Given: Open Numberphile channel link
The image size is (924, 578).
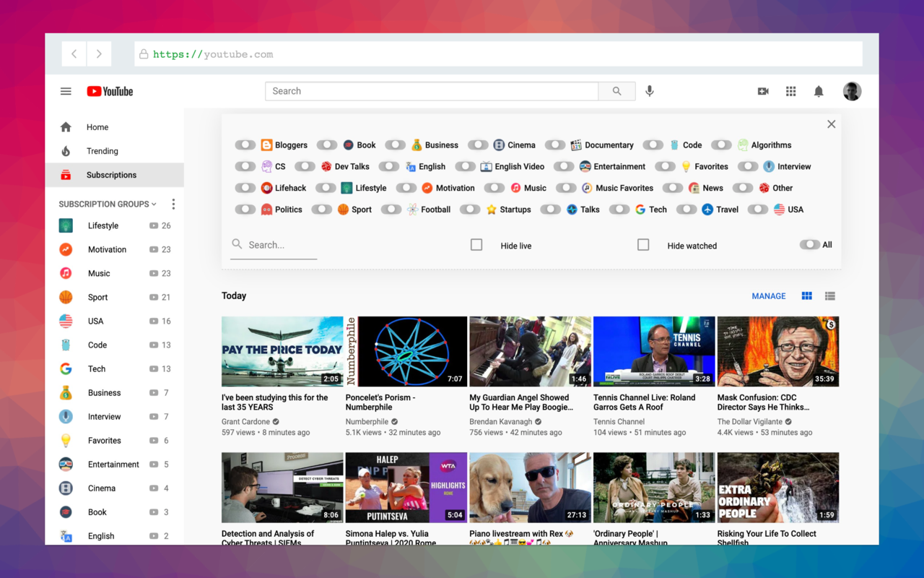Looking at the screenshot, I should [x=367, y=422].
